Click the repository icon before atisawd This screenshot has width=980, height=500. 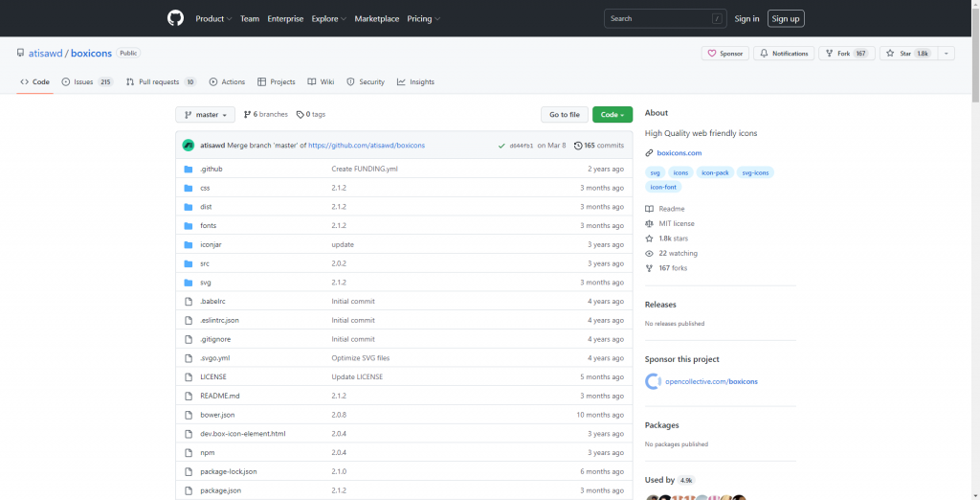(21, 54)
